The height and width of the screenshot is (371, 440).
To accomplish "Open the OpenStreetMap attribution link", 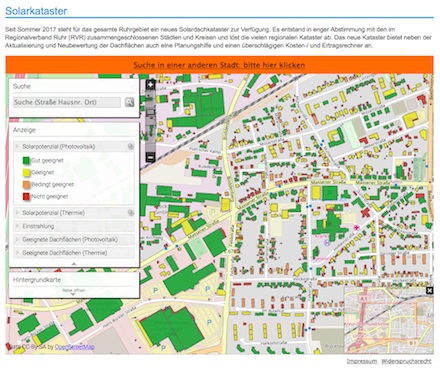I will coord(75,347).
